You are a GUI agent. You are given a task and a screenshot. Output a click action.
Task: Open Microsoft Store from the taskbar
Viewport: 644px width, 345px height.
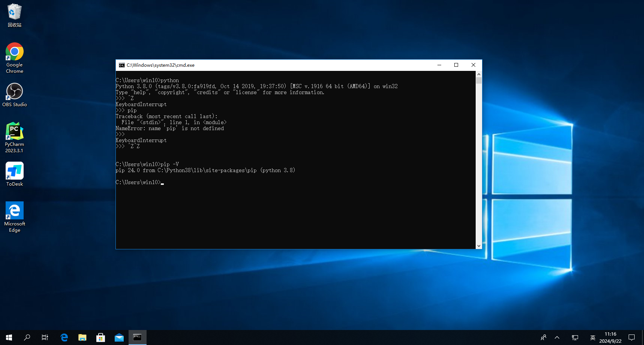101,337
